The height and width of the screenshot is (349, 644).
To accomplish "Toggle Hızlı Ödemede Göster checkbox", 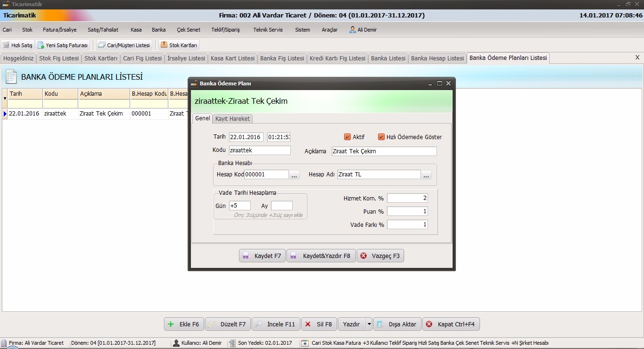I will [381, 137].
